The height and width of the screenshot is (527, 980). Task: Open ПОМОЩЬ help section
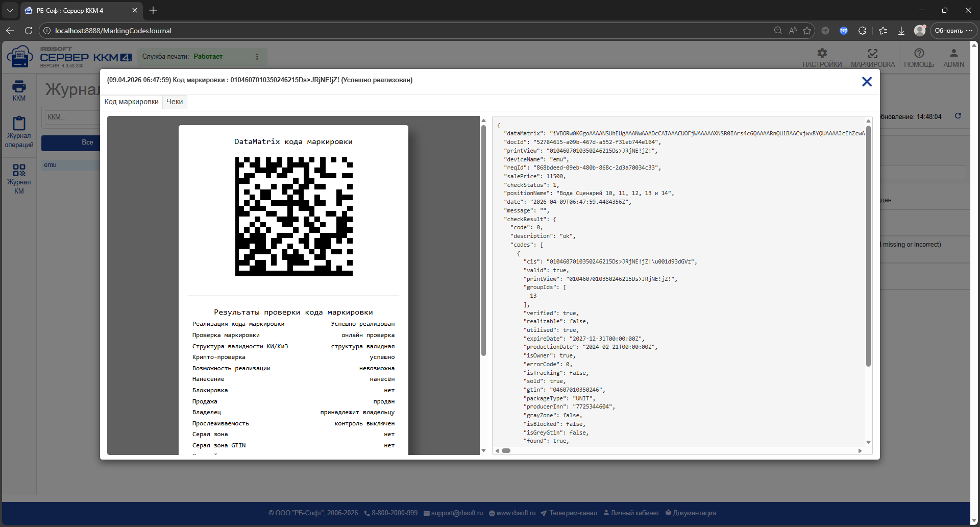pyautogui.click(x=919, y=58)
